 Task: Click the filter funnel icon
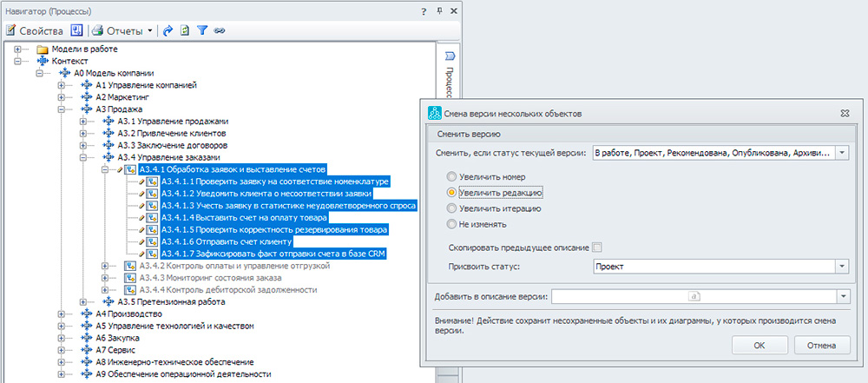click(202, 30)
